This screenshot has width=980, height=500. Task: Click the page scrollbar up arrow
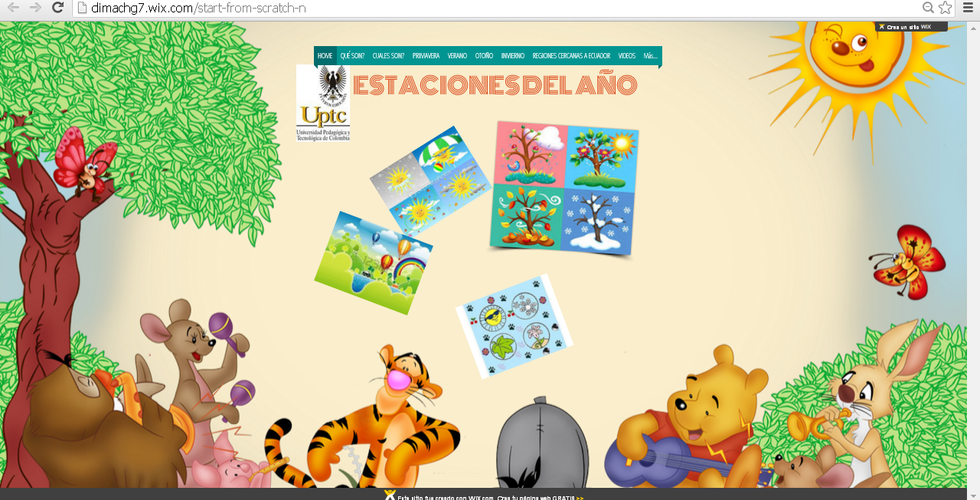click(973, 26)
